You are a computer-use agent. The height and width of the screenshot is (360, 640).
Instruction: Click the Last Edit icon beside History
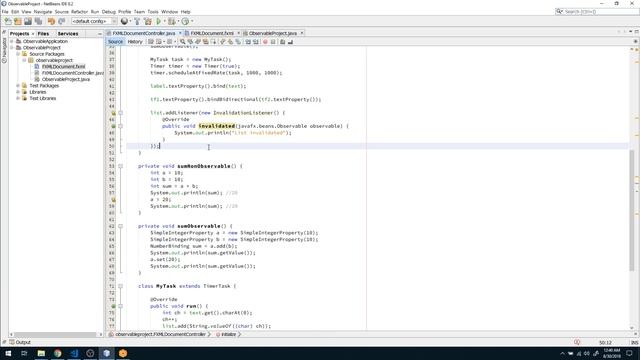pos(151,42)
